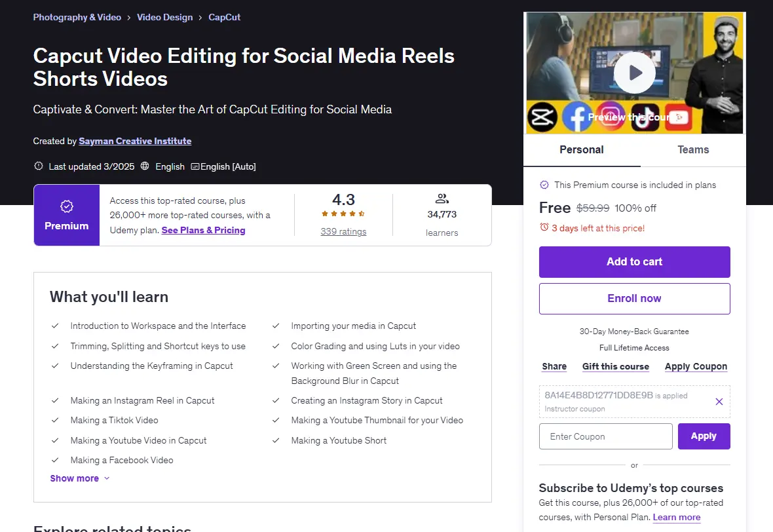Click "Trimming, Splitting and Shortcut keys" item

click(x=158, y=346)
